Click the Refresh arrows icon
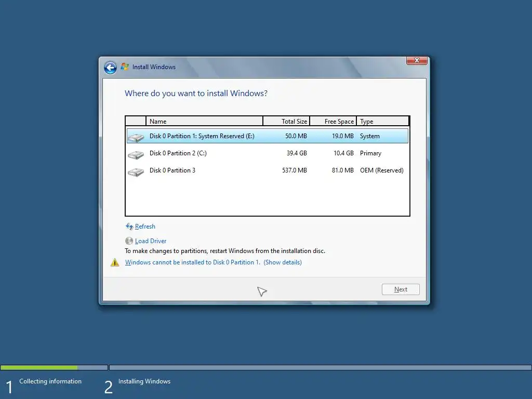This screenshot has height=399, width=532. tap(129, 227)
